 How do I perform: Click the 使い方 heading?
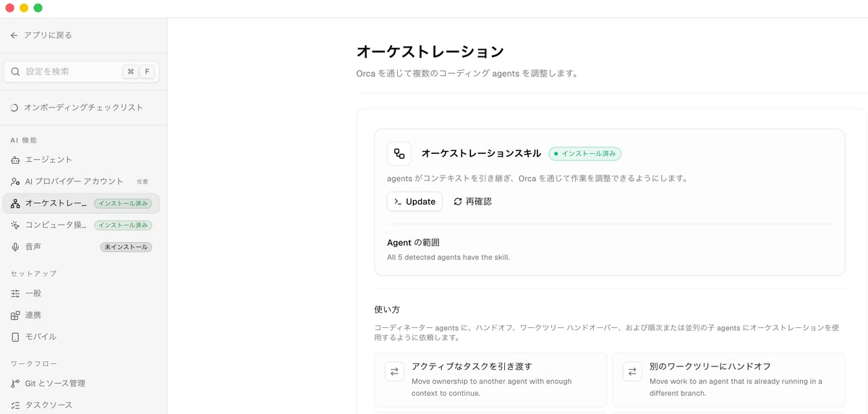(x=387, y=309)
